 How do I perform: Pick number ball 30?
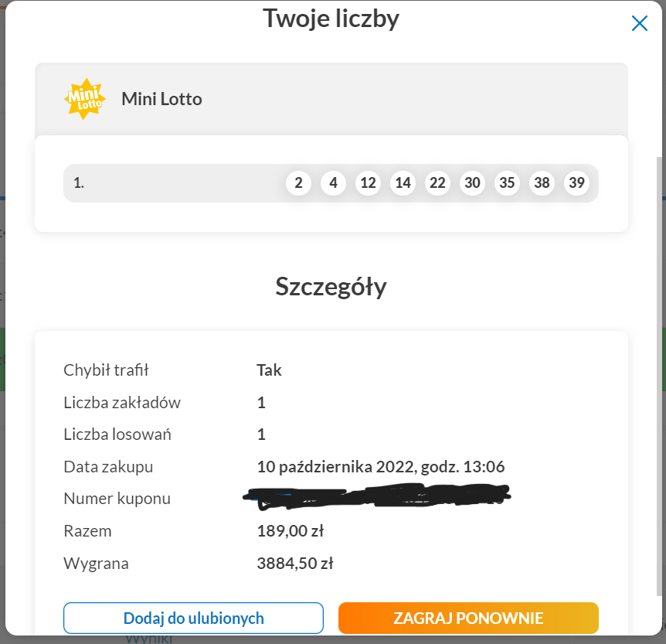tap(472, 183)
